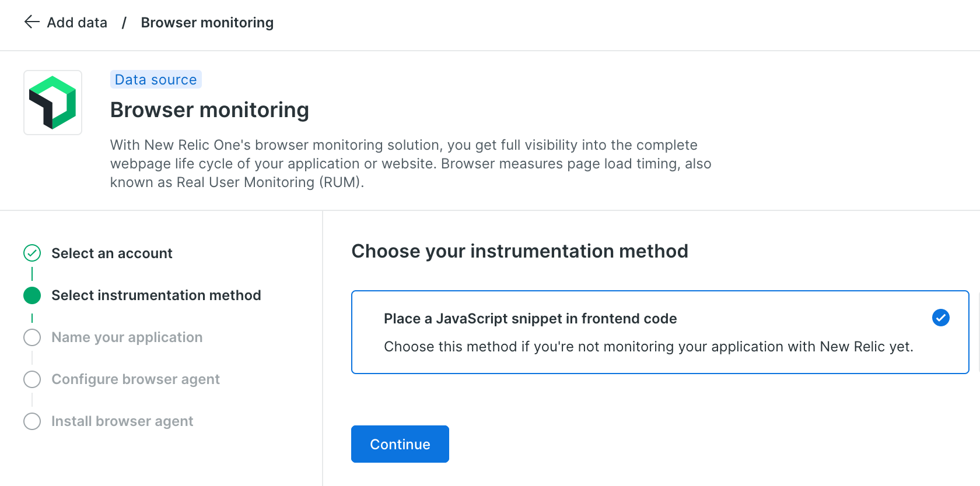Click the circle beside Configure browser agent
This screenshot has width=980, height=486.
pyautogui.click(x=32, y=379)
